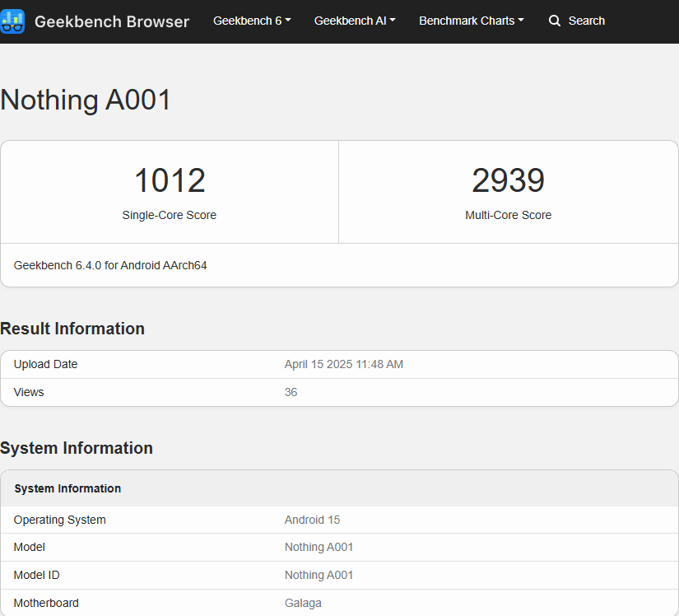Select April 15 2025 11:48 AM value

point(344,364)
